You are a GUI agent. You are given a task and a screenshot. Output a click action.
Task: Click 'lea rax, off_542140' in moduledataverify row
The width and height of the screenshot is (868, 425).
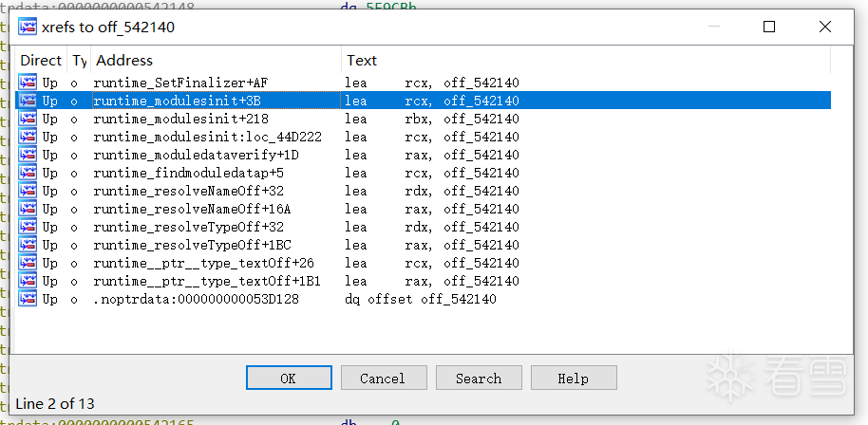coord(432,155)
